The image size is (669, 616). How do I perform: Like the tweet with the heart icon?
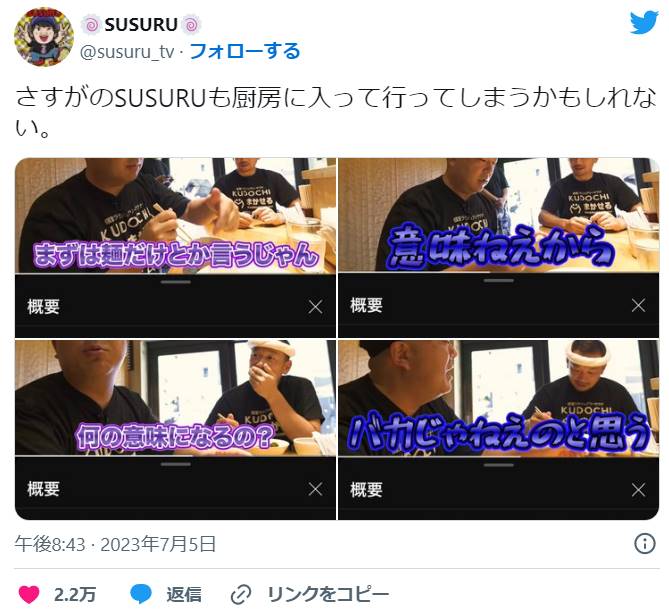coord(29,594)
